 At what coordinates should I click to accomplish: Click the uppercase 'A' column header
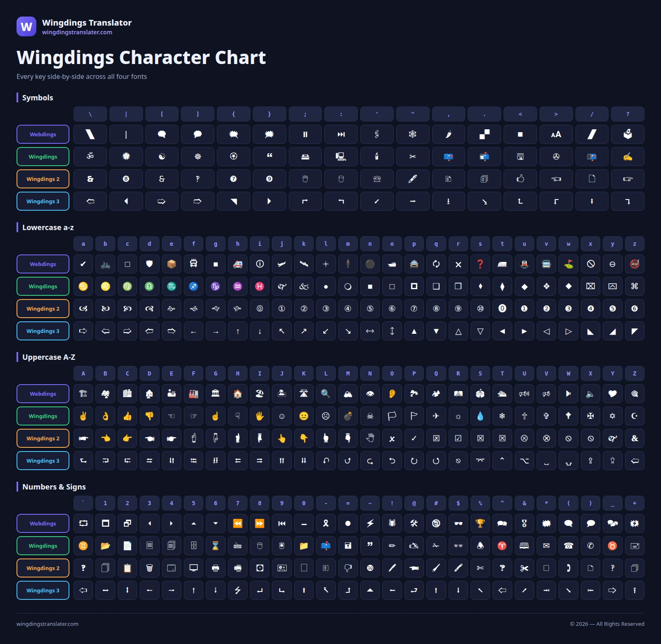click(x=83, y=373)
